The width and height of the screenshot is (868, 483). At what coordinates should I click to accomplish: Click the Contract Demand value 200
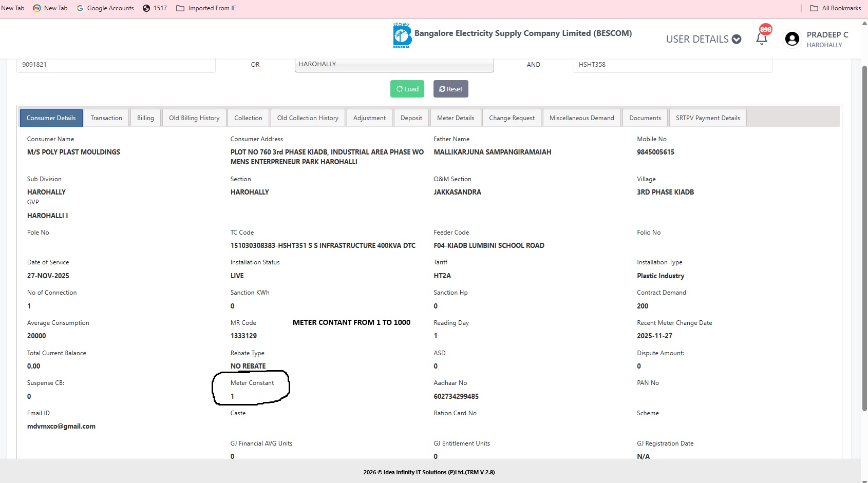point(643,306)
